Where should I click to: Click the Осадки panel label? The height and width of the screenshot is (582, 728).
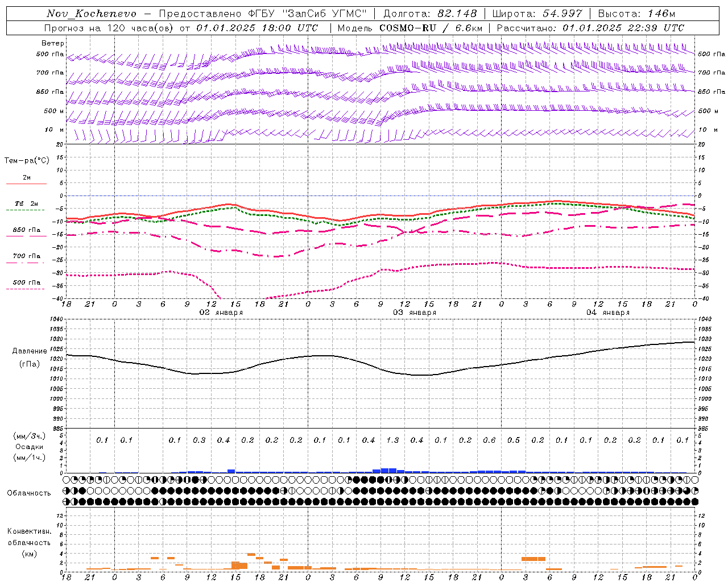(x=28, y=447)
